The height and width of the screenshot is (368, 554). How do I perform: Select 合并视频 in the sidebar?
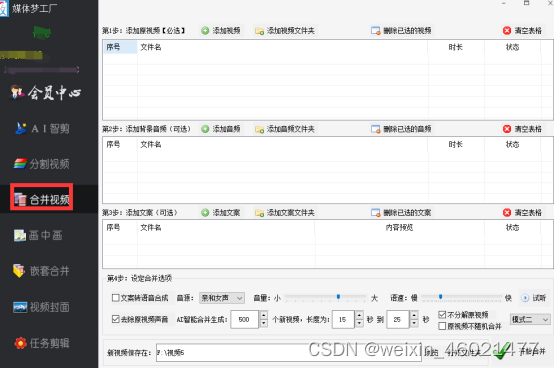42,200
